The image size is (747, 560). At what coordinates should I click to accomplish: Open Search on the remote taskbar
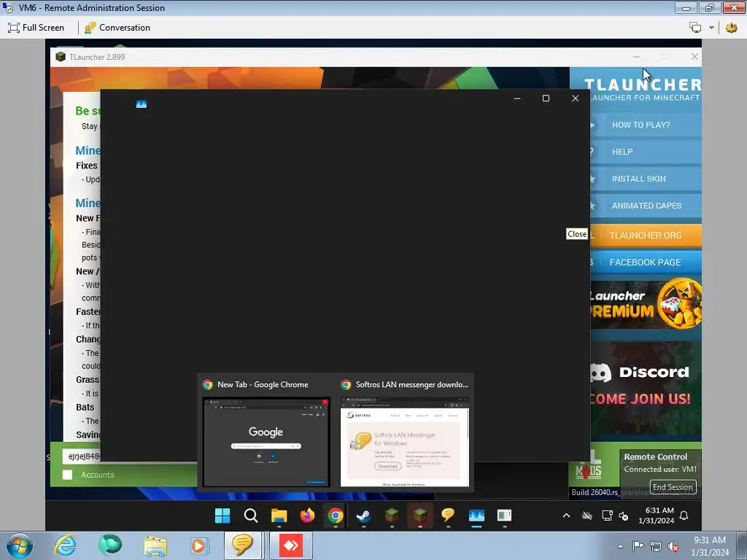click(x=251, y=516)
